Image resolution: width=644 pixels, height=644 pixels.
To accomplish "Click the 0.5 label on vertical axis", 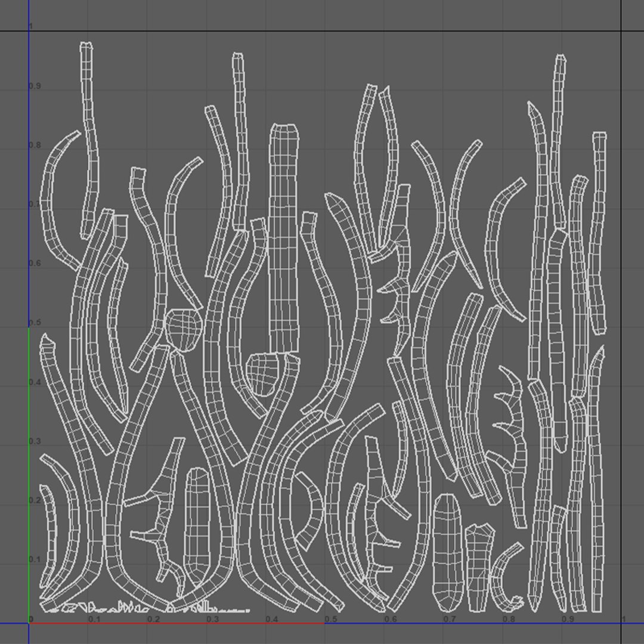I will pos(35,323).
